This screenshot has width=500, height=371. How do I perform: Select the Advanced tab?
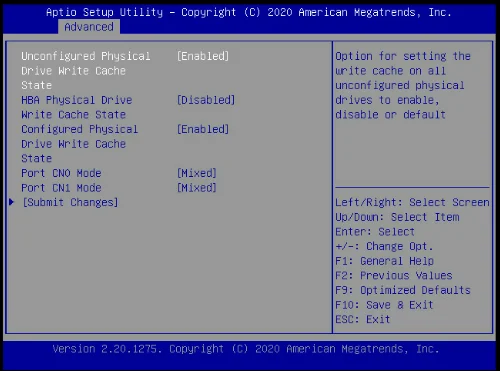[x=89, y=27]
